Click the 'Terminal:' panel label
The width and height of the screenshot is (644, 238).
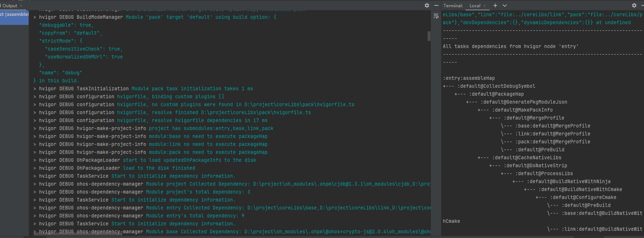pos(453,6)
